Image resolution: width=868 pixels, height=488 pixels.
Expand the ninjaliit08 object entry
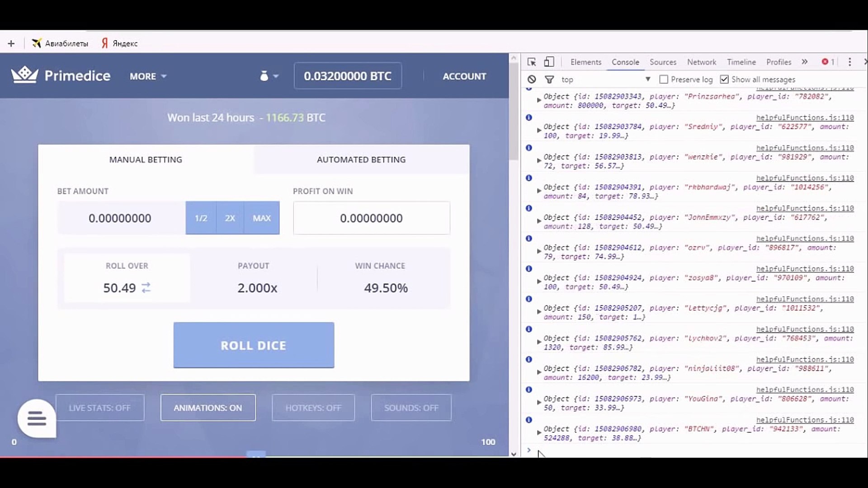(x=539, y=372)
